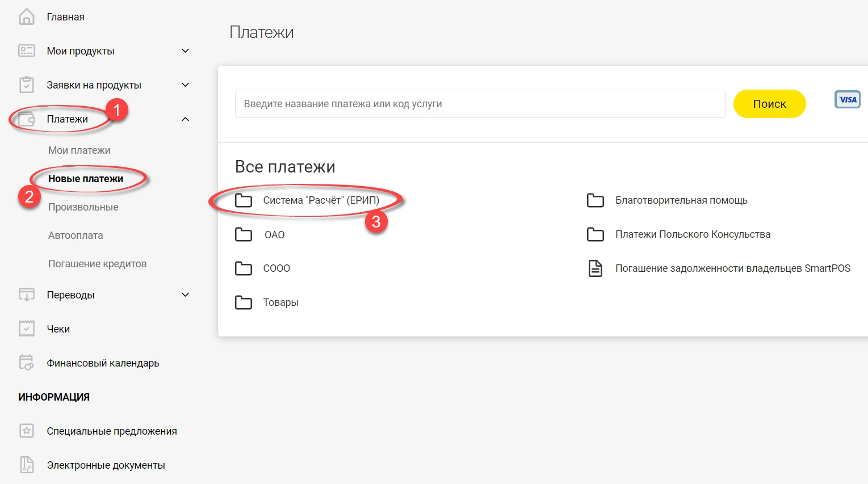This screenshot has height=484, width=868.
Task: Open Благотворительная помощь category
Action: click(682, 200)
